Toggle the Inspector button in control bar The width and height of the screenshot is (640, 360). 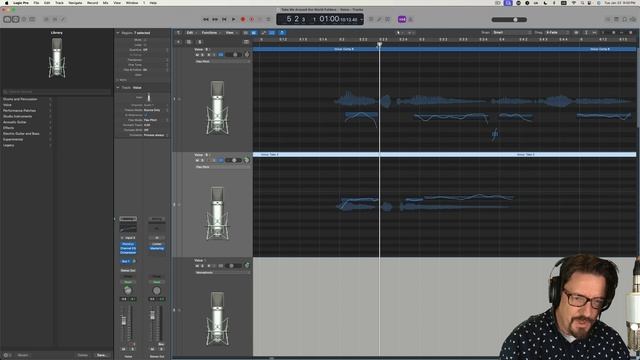pos(15,19)
